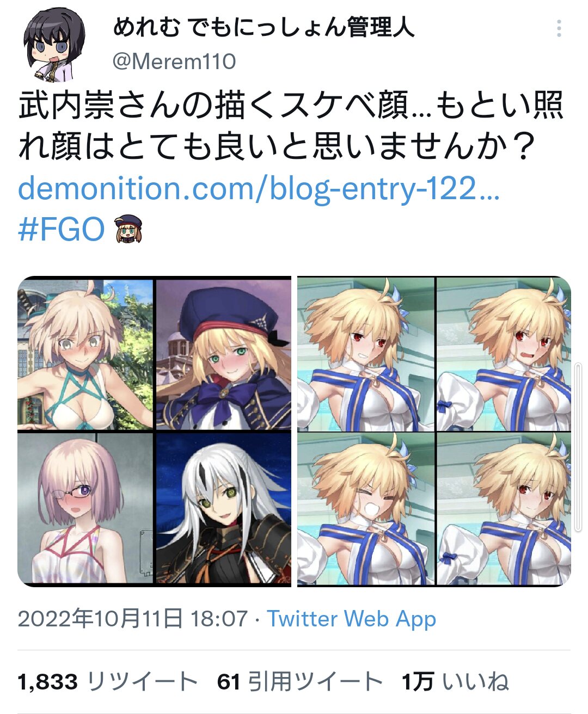Viewport: 588px width, 714px height.
Task: Open the three-dot more options menu
Action: click(559, 28)
